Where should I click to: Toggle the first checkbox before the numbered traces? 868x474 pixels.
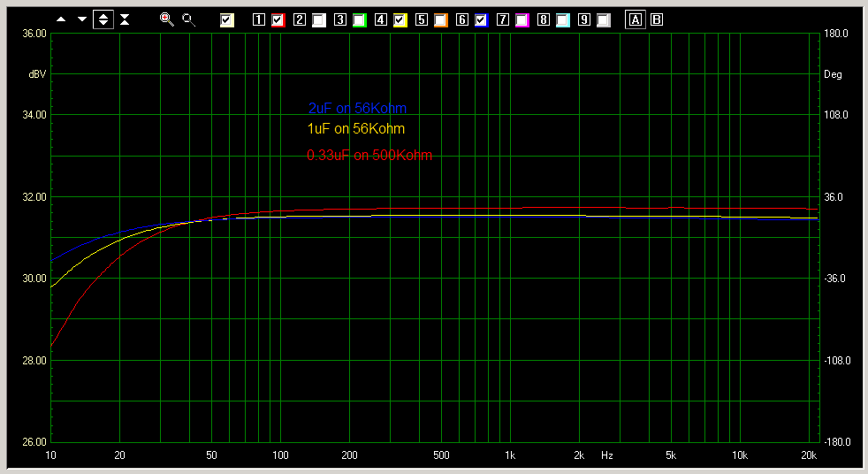click(227, 19)
